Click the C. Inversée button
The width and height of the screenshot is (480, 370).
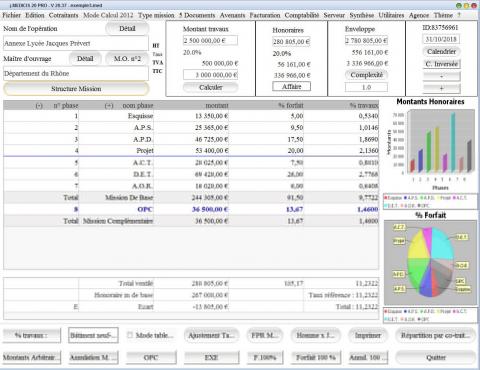point(441,64)
